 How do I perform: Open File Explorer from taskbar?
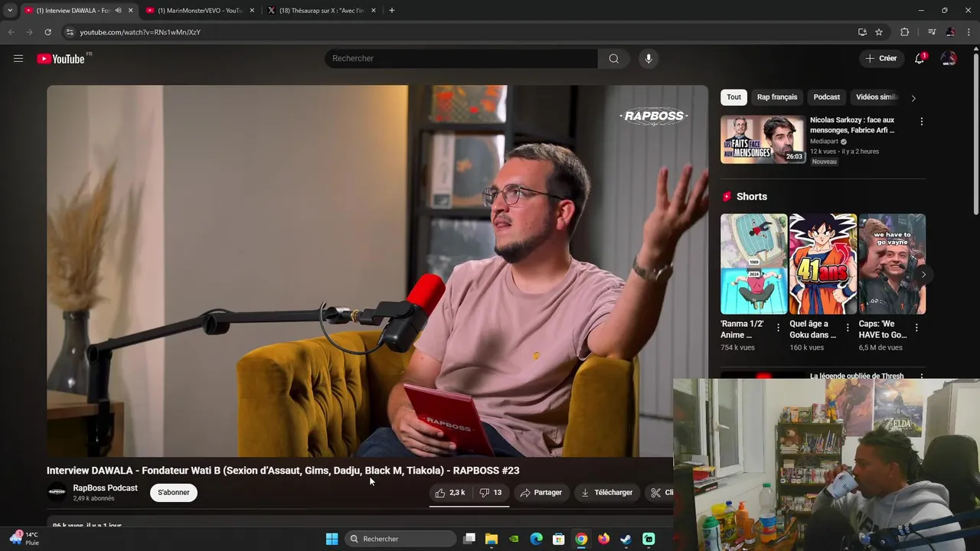coord(492,539)
